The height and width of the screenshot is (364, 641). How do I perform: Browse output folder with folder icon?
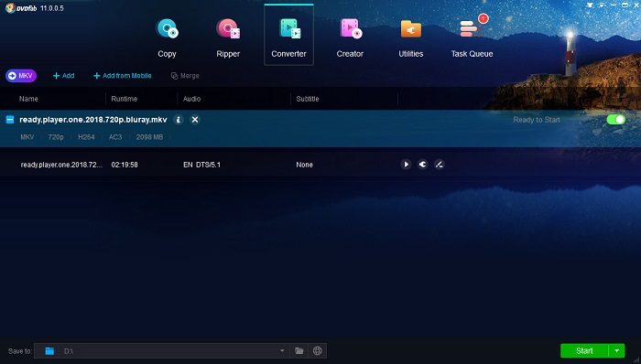299,351
